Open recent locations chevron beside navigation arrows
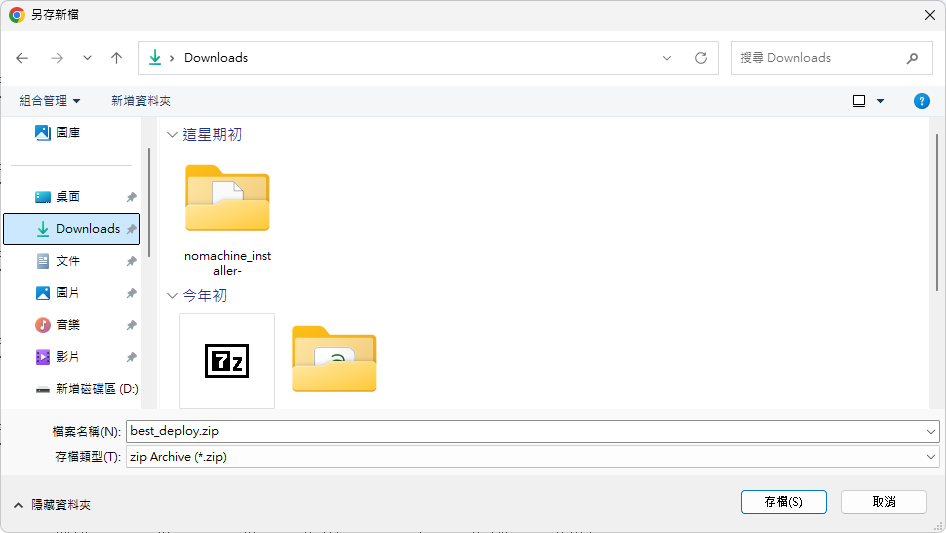 point(87,58)
